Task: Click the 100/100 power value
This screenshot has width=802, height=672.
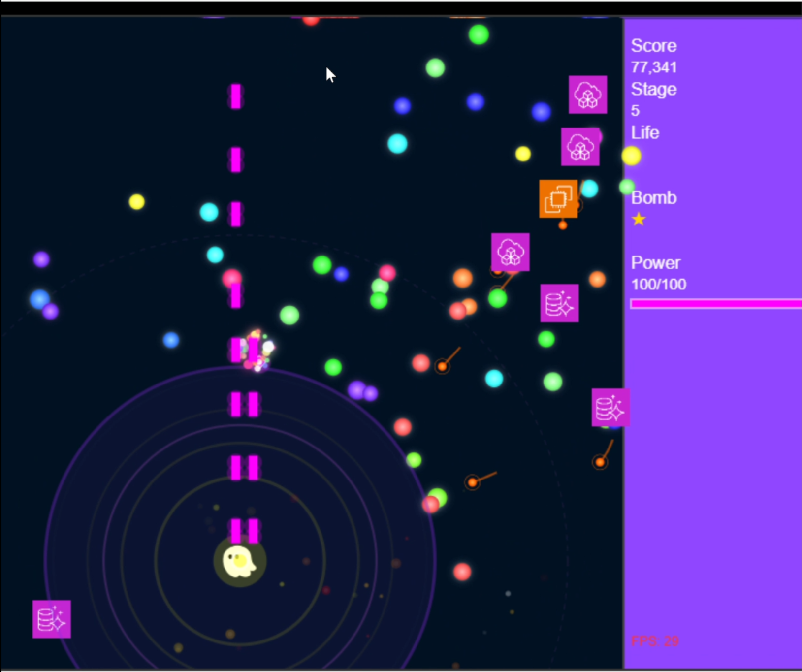Action: pyautogui.click(x=659, y=284)
